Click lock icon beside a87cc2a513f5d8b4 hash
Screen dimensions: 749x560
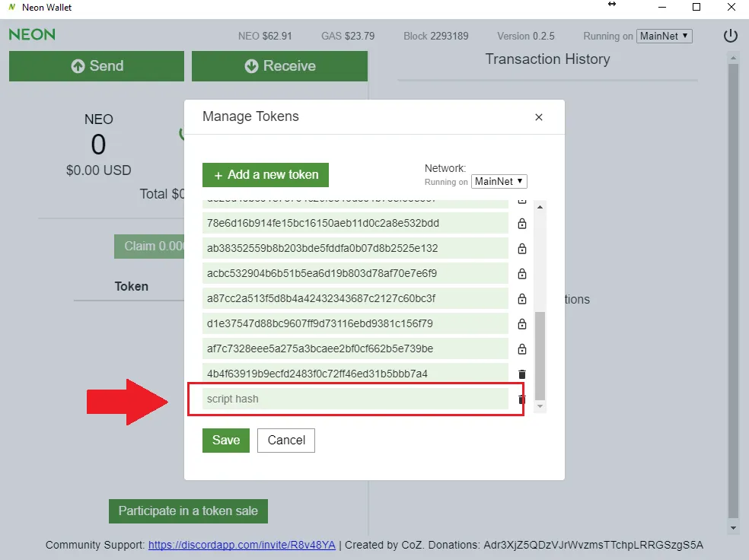click(x=522, y=298)
